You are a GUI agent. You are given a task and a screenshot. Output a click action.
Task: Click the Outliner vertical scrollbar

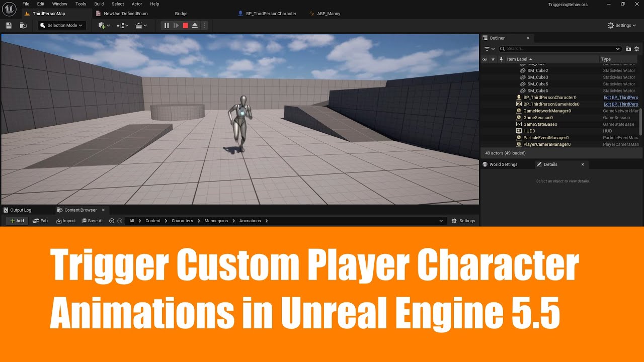641,121
